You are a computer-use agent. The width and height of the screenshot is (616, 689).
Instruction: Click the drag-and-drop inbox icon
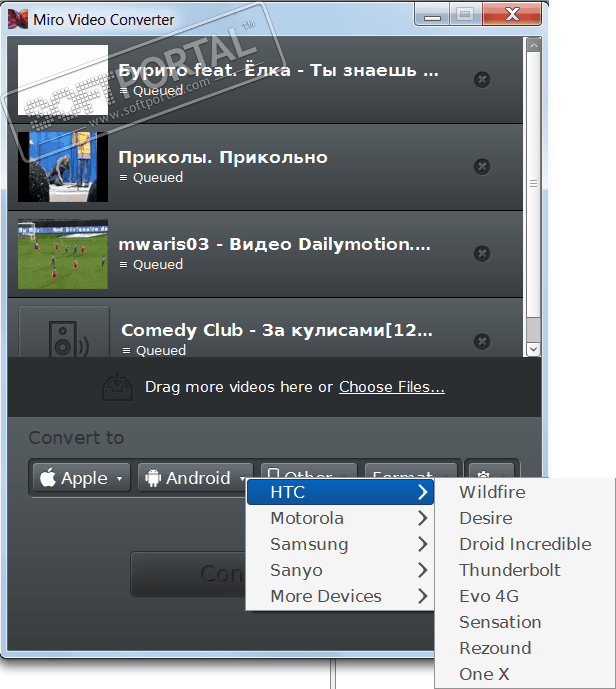tap(117, 387)
